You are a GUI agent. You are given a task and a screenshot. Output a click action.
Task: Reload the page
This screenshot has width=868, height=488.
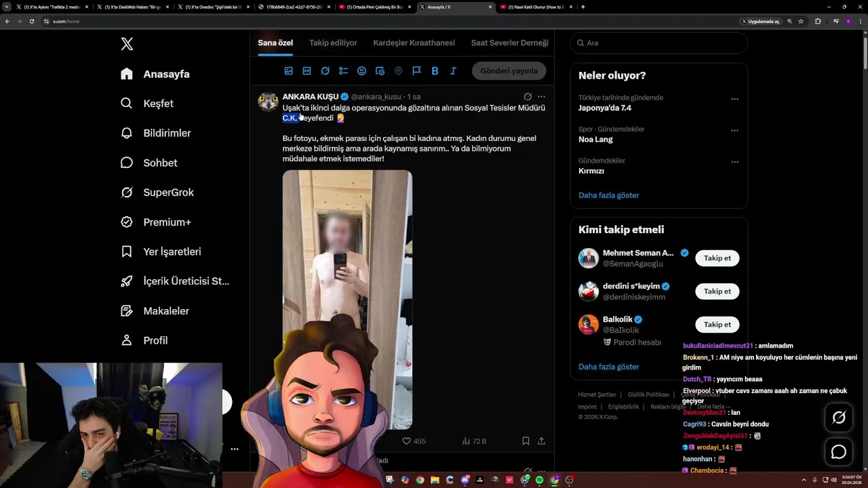pos(31,21)
